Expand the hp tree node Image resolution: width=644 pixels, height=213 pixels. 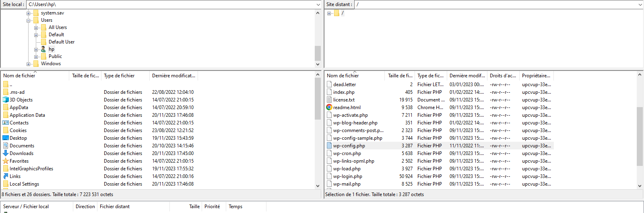pos(36,50)
